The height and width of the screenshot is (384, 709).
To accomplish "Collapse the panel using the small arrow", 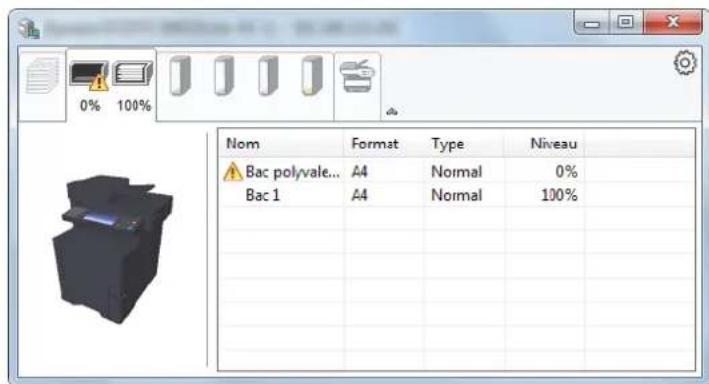I will click(392, 111).
